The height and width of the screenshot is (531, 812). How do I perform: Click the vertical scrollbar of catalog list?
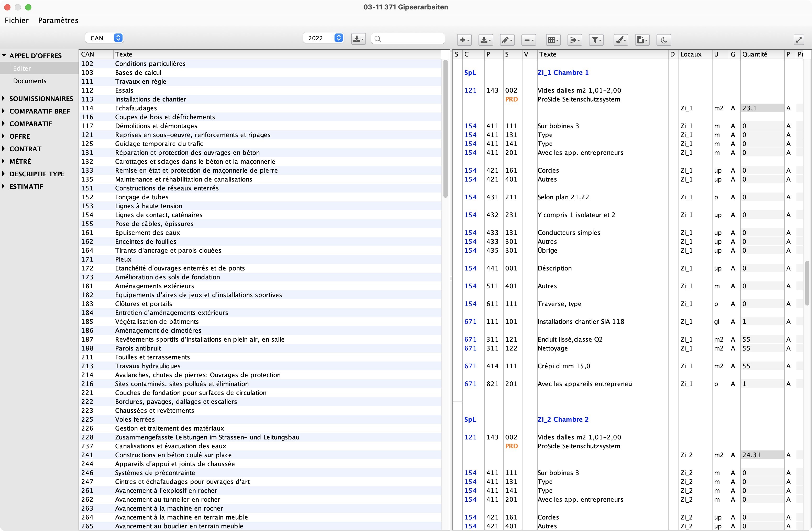click(x=445, y=129)
